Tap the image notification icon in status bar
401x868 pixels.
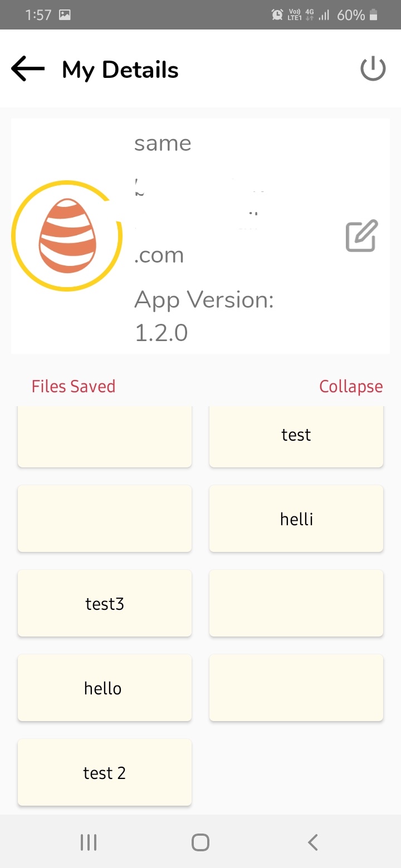pos(65,15)
